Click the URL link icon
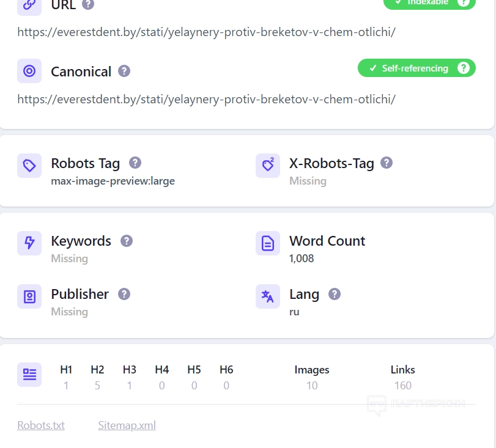 point(29,5)
